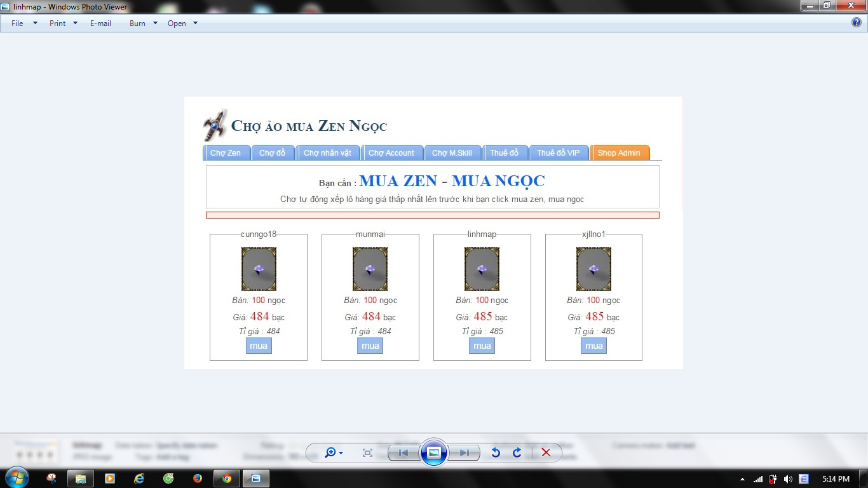Viewport: 868px width, 488px height.
Task: Skip to the next photo
Action: point(465,452)
